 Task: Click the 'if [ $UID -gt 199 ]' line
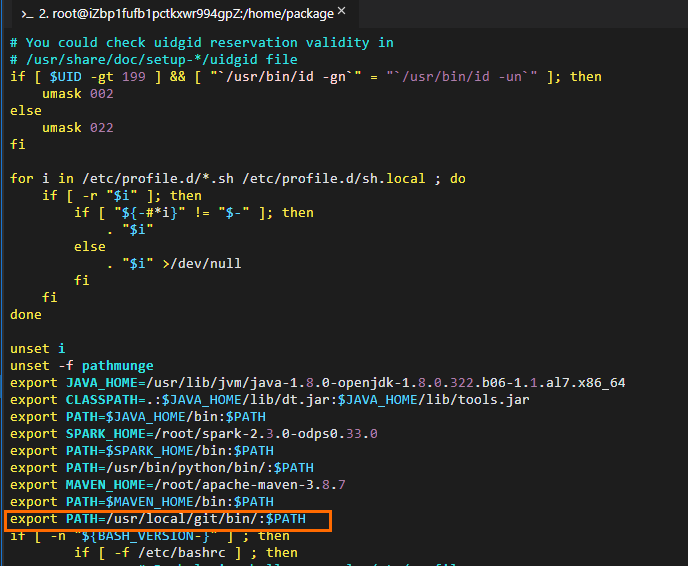pos(306,77)
